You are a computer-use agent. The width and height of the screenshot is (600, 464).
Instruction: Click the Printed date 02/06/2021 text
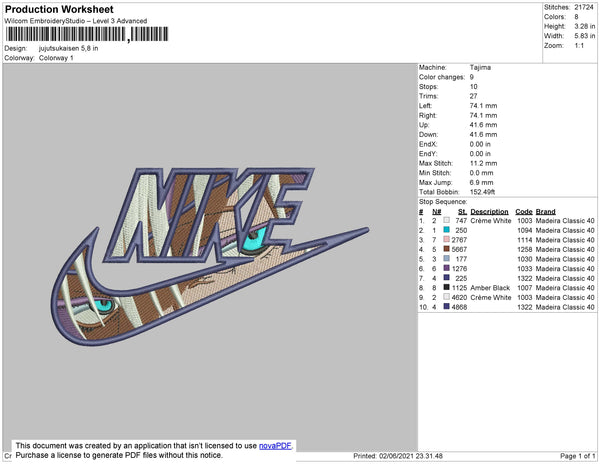(398, 456)
